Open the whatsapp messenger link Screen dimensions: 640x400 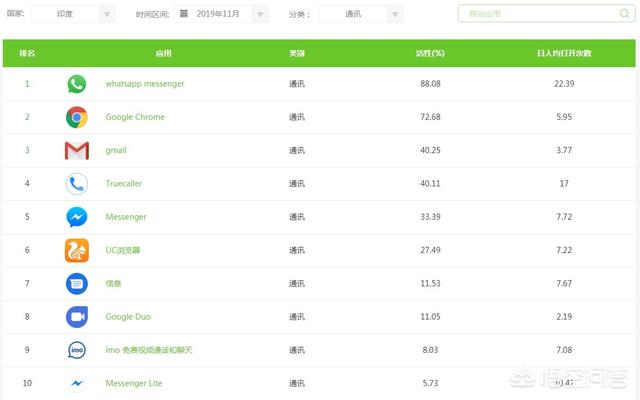pos(145,84)
